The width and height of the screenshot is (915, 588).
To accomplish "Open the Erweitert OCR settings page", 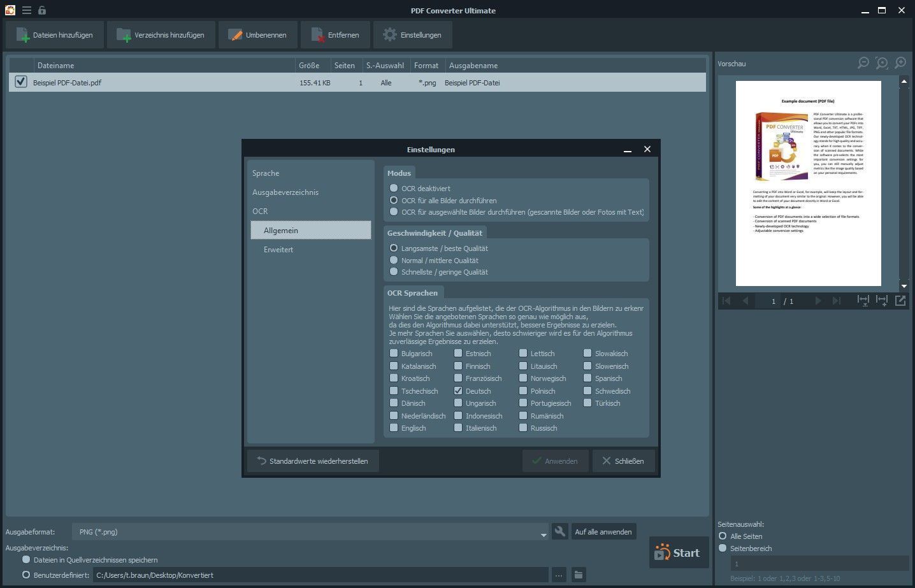I will [278, 250].
